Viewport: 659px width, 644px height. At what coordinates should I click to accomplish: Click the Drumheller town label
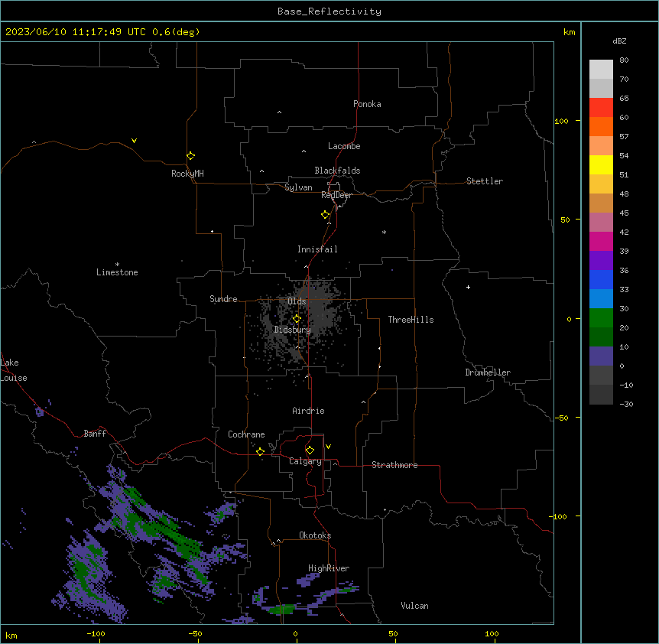pyautogui.click(x=488, y=372)
